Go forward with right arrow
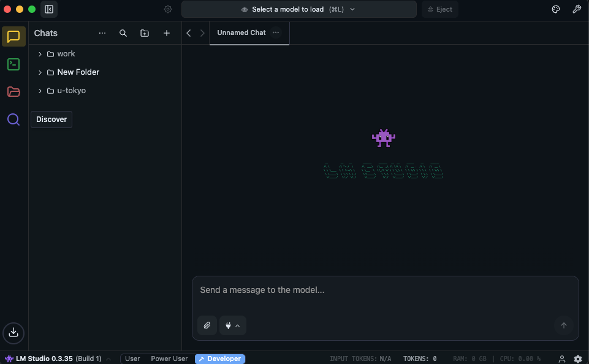589x364 pixels. (202, 33)
